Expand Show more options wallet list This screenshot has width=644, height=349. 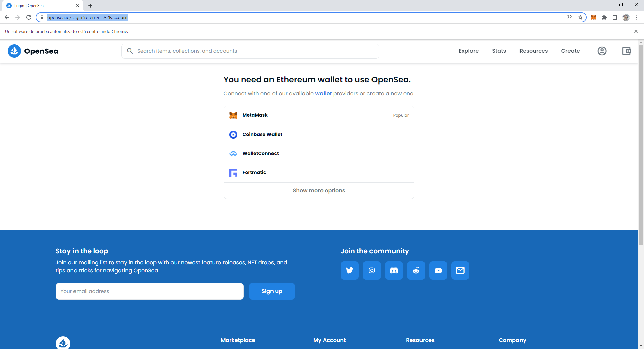click(319, 191)
